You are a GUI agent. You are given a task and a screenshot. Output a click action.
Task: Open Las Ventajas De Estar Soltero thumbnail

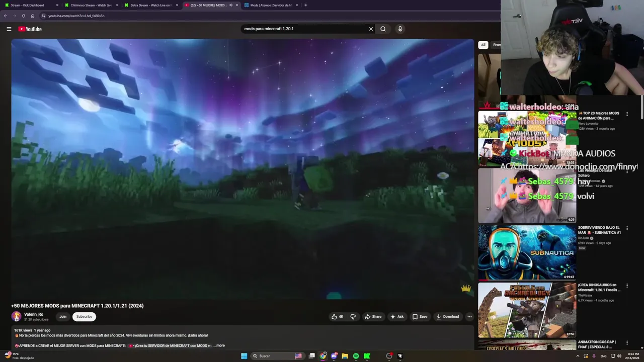tap(527, 196)
